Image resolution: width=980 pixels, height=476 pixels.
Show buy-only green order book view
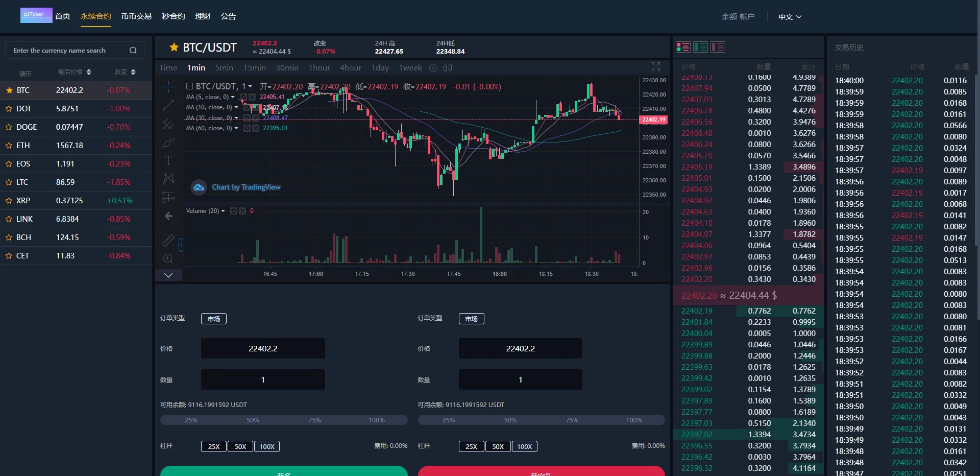point(700,47)
